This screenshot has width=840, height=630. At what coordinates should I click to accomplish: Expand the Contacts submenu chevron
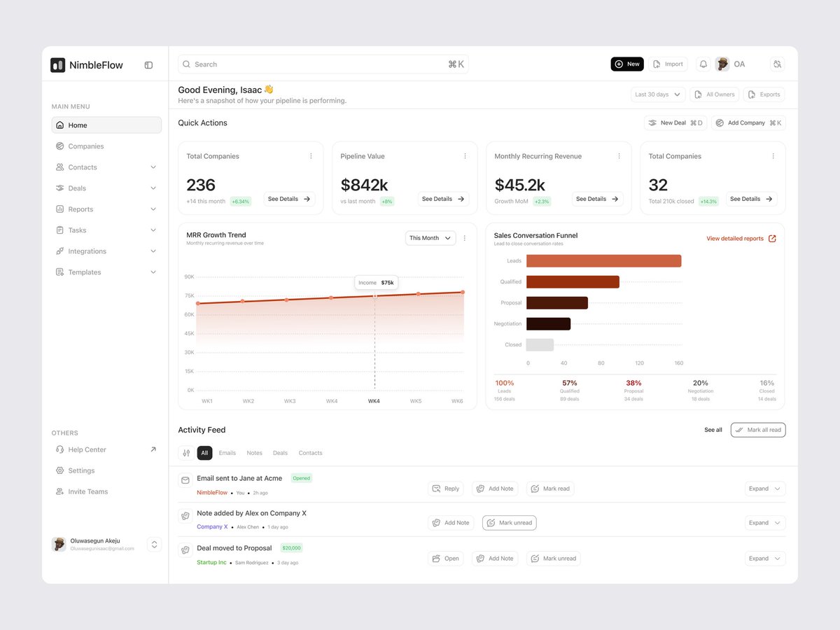pos(153,167)
